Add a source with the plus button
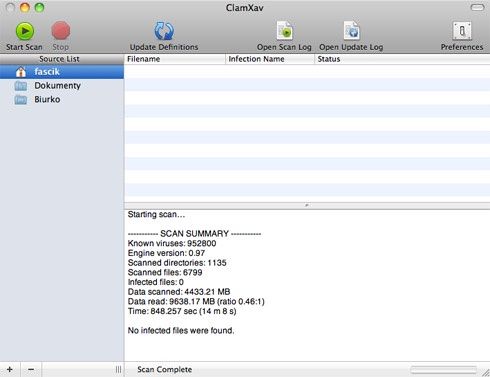Image resolution: width=490 pixels, height=377 pixels. [10, 369]
